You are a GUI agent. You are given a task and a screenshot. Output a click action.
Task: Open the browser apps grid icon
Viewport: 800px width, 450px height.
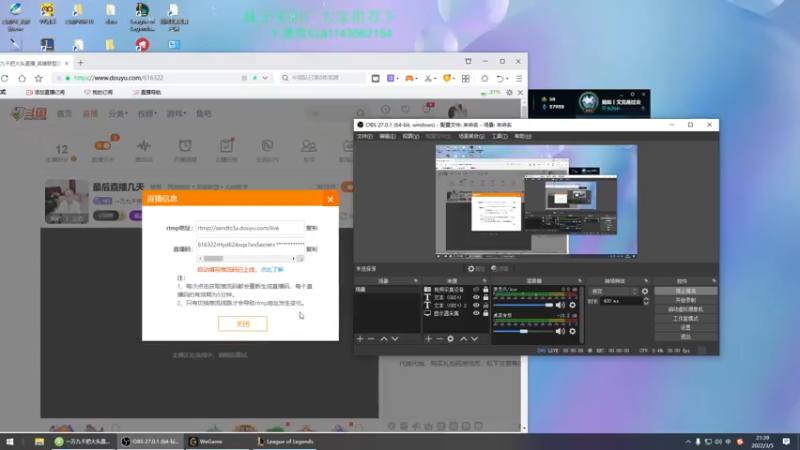(x=466, y=79)
